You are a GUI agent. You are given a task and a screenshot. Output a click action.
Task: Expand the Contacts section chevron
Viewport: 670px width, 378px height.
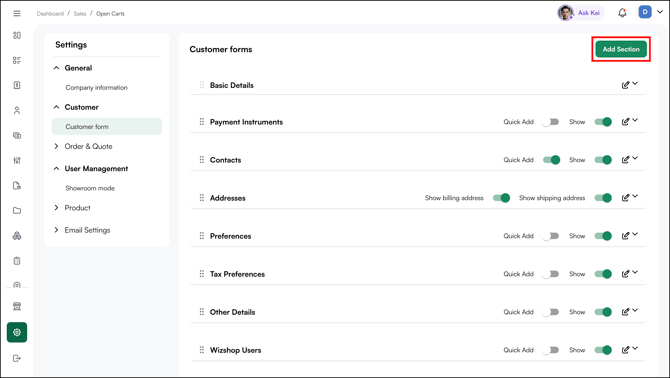pyautogui.click(x=635, y=158)
